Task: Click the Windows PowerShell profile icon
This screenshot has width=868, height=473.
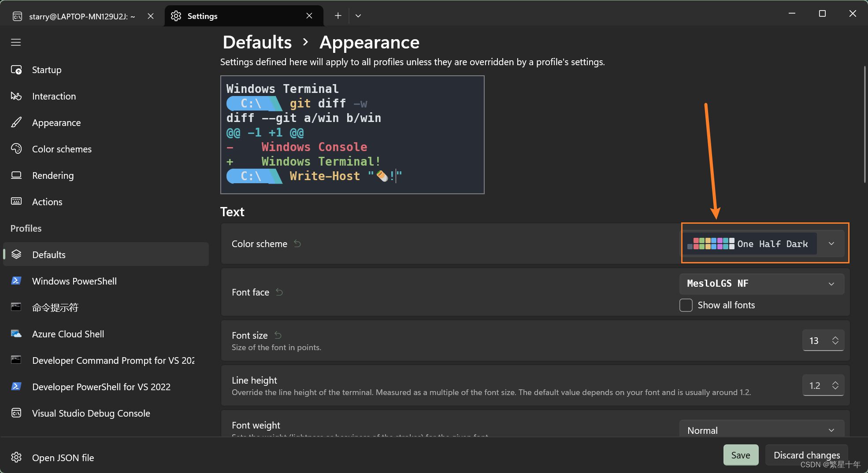Action: tap(16, 281)
